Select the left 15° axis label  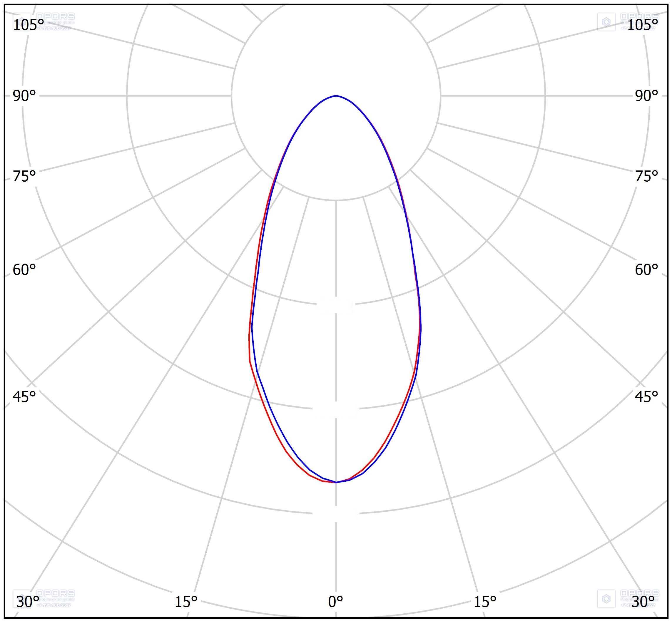pyautogui.click(x=186, y=602)
